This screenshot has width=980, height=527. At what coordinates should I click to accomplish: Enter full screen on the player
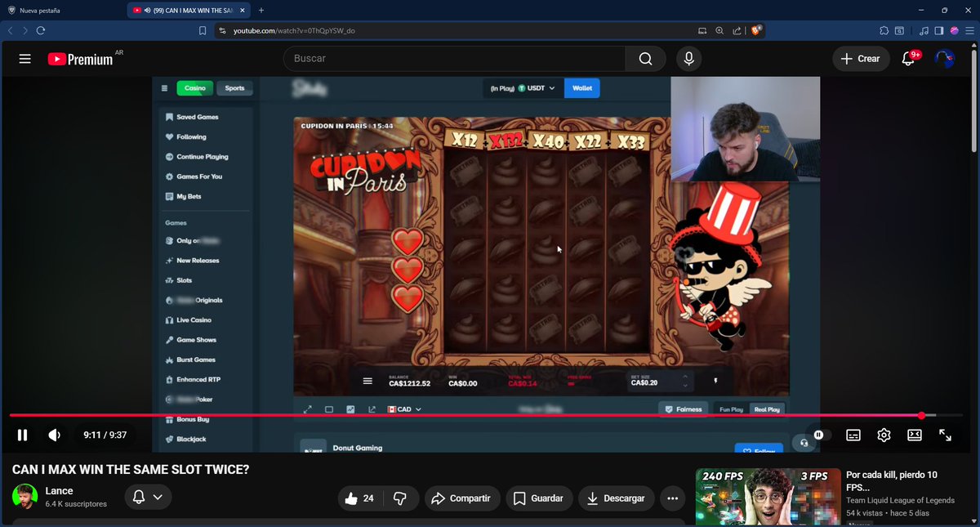pyautogui.click(x=945, y=435)
